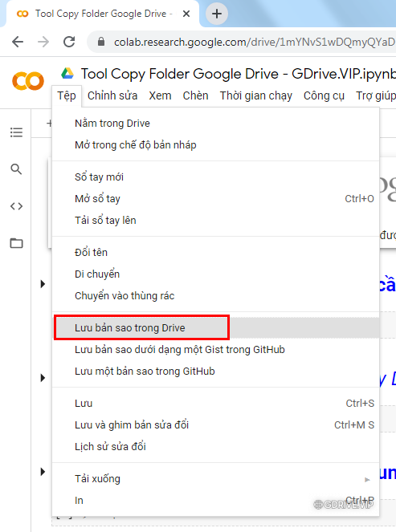The image size is (396, 532).
Task: Click the padlock site info icon
Action: (x=101, y=42)
